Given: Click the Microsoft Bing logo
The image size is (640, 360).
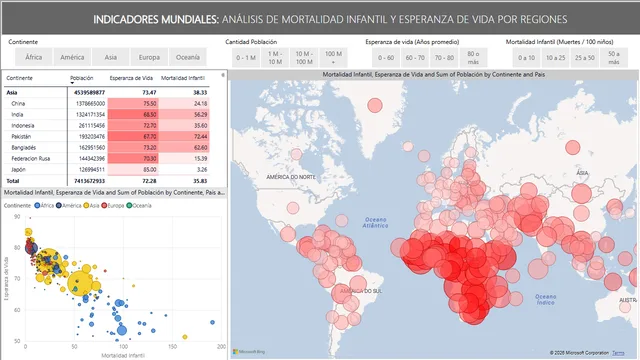Looking at the screenshot, I should pyautogui.click(x=249, y=351).
